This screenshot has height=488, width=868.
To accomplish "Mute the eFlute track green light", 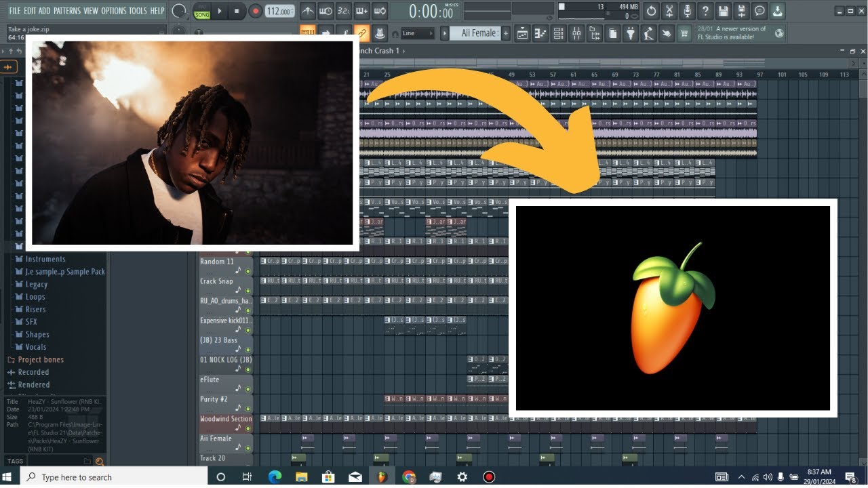I will coord(248,389).
